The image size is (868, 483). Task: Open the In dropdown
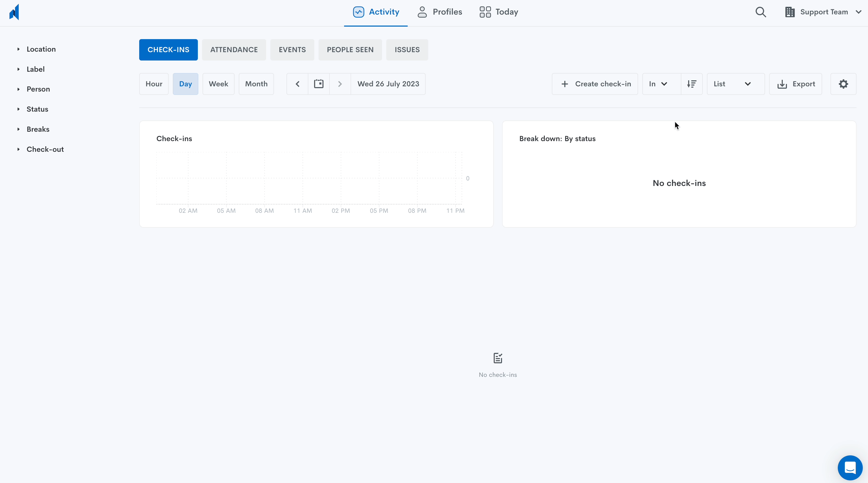[662, 84]
